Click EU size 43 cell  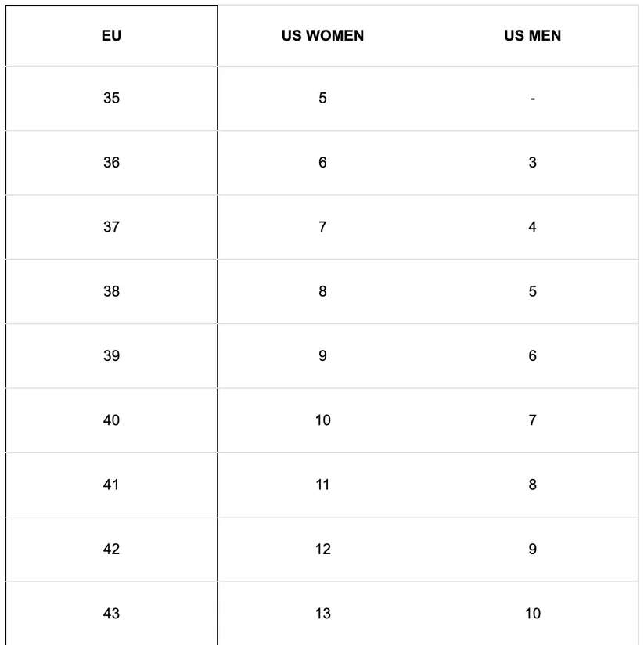[111, 614]
